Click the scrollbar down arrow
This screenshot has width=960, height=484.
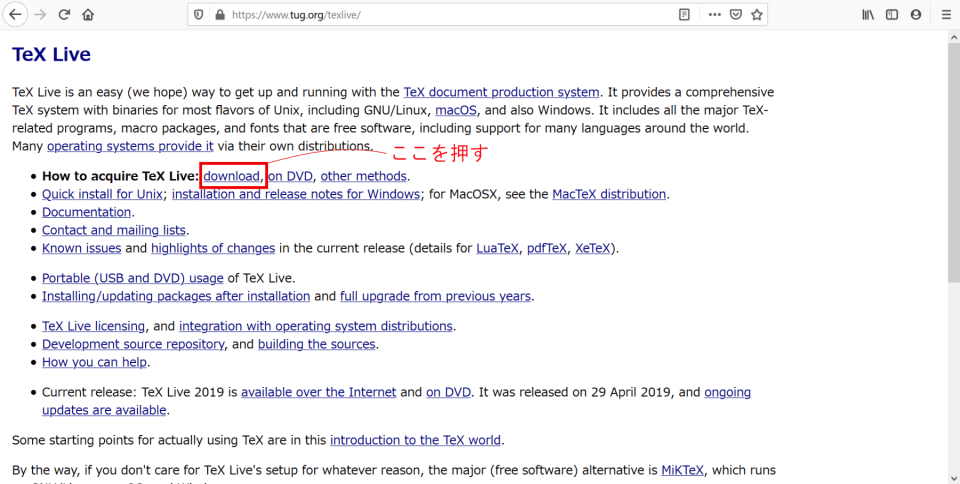coord(954,478)
